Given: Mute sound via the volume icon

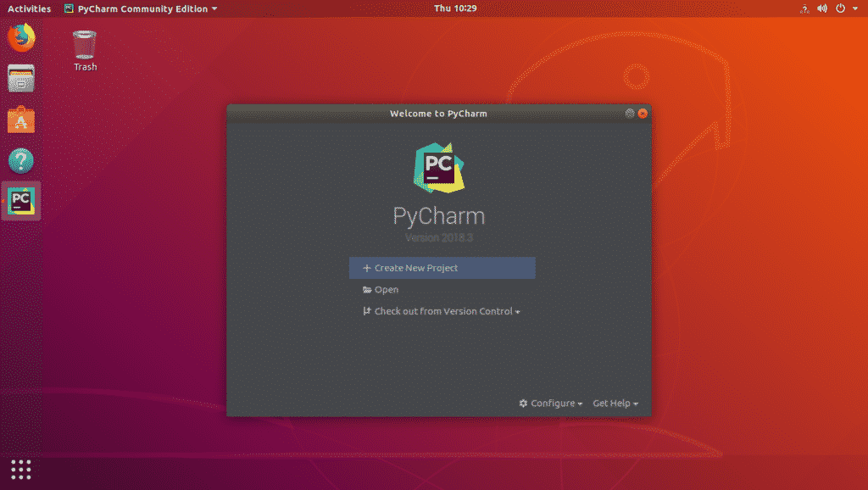Looking at the screenshot, I should [821, 8].
